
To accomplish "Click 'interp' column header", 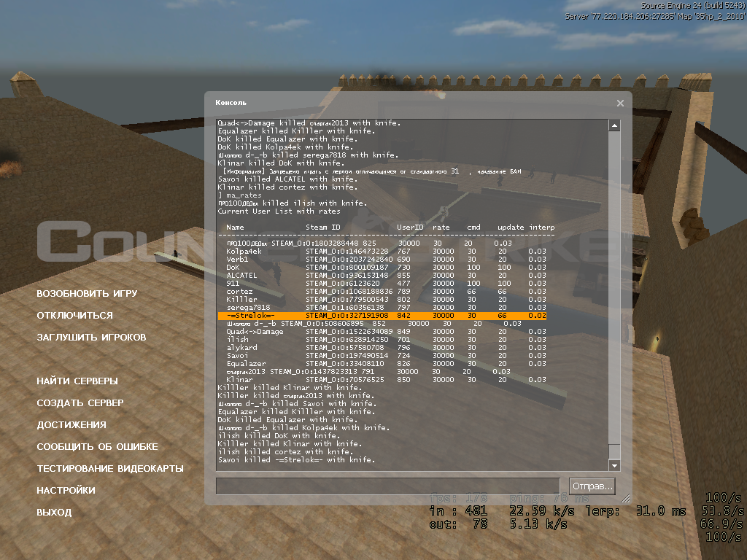I will click(x=542, y=227).
